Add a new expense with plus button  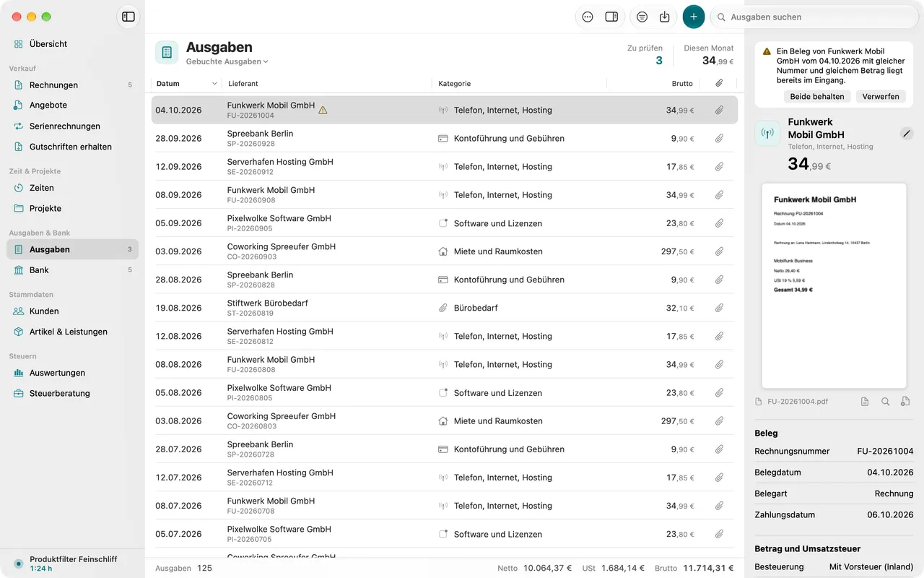click(x=694, y=17)
